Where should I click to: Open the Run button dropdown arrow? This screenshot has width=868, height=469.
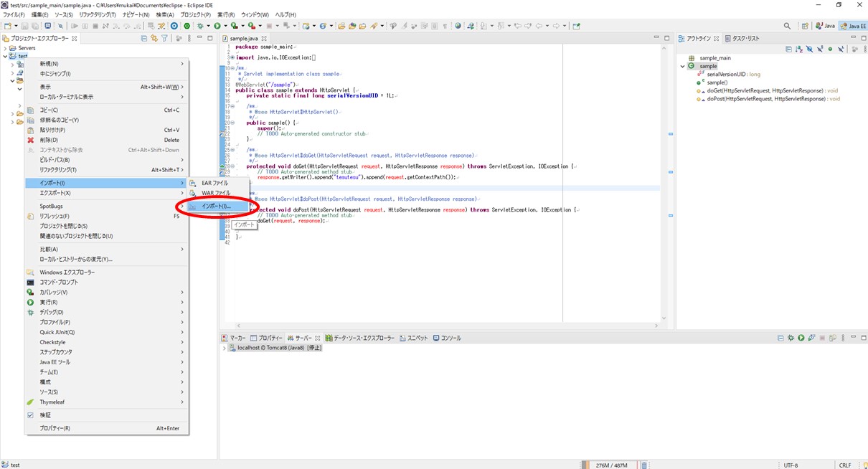[226, 26]
